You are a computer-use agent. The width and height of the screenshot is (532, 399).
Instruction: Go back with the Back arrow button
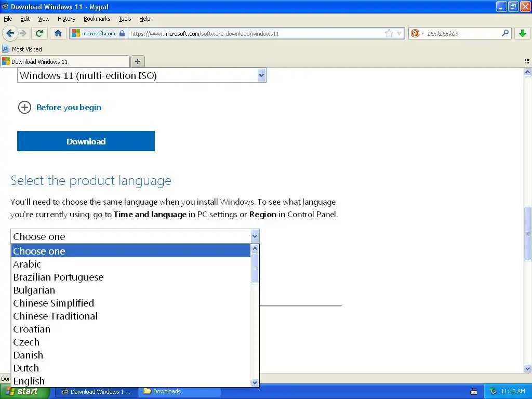[9, 33]
